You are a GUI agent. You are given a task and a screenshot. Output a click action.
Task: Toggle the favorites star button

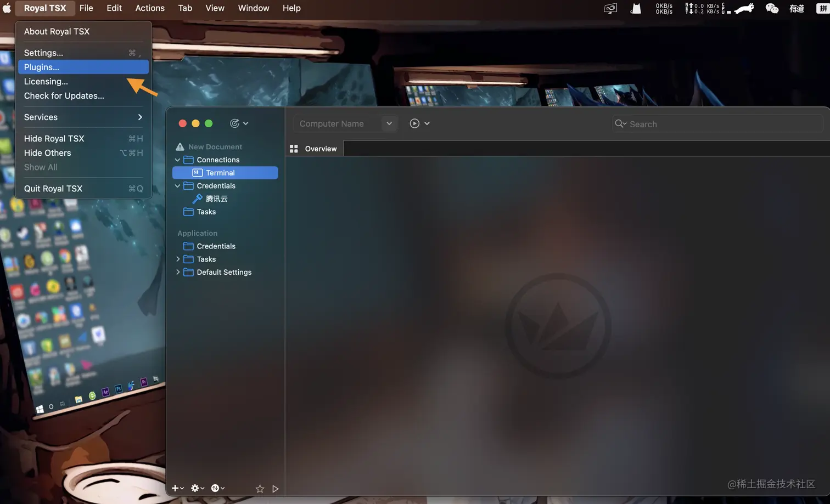(x=260, y=489)
